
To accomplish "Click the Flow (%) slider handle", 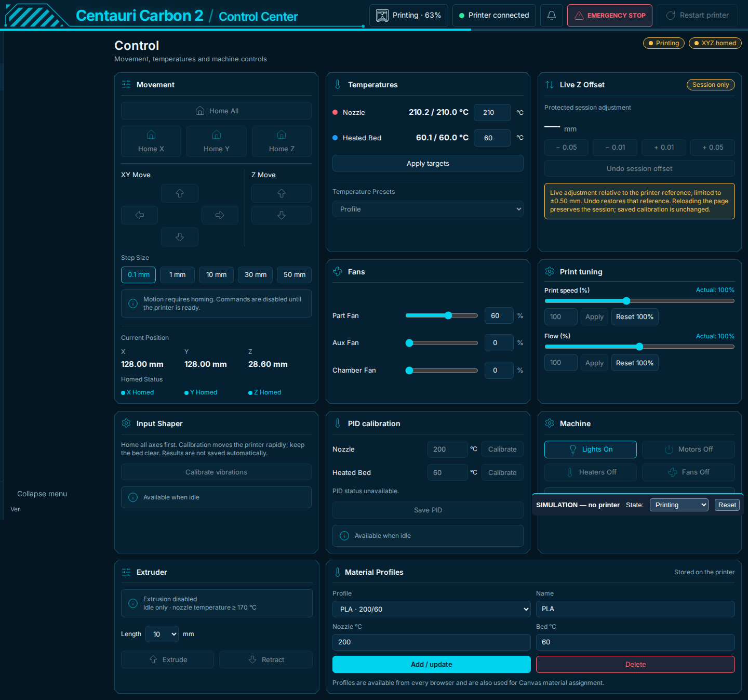I will (x=639, y=347).
